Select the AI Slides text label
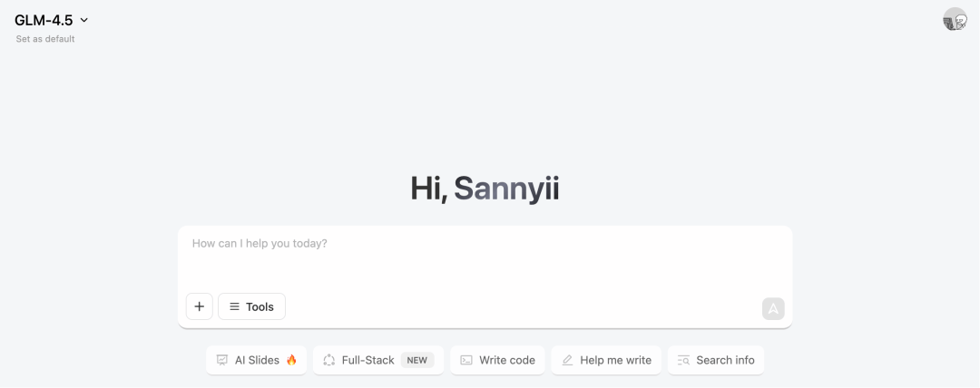The height and width of the screenshot is (388, 980). coord(257,360)
